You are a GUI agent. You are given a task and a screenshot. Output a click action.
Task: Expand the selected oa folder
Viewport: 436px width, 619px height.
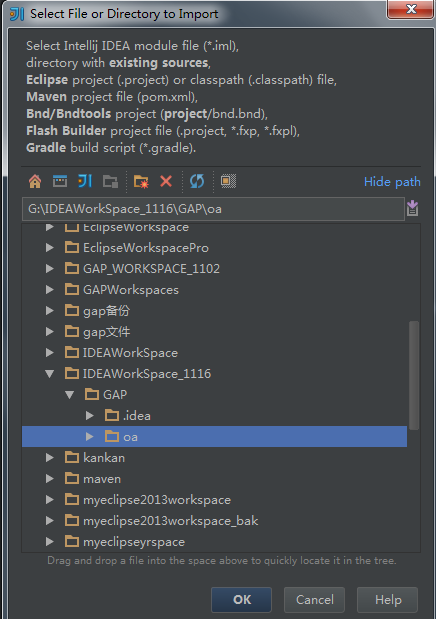(x=90, y=436)
